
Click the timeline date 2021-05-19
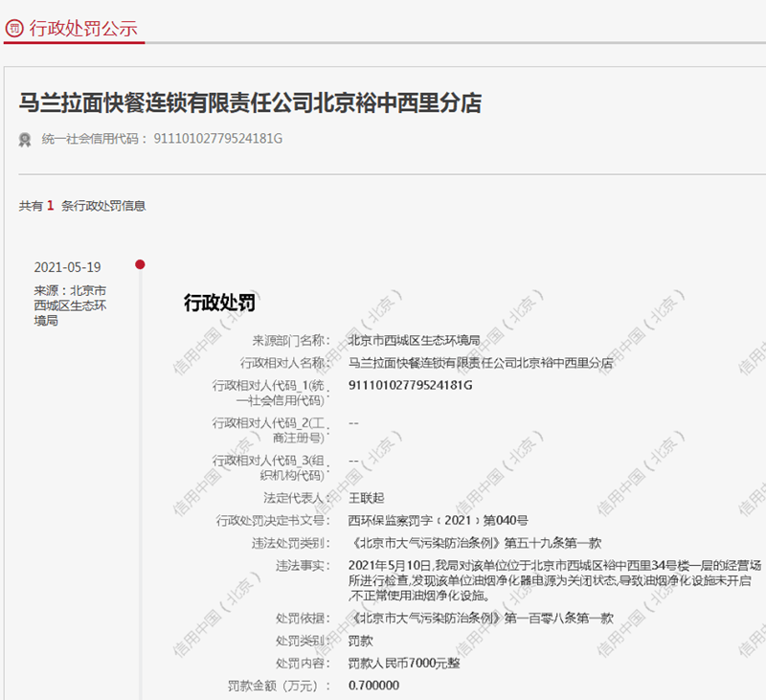pos(67,267)
